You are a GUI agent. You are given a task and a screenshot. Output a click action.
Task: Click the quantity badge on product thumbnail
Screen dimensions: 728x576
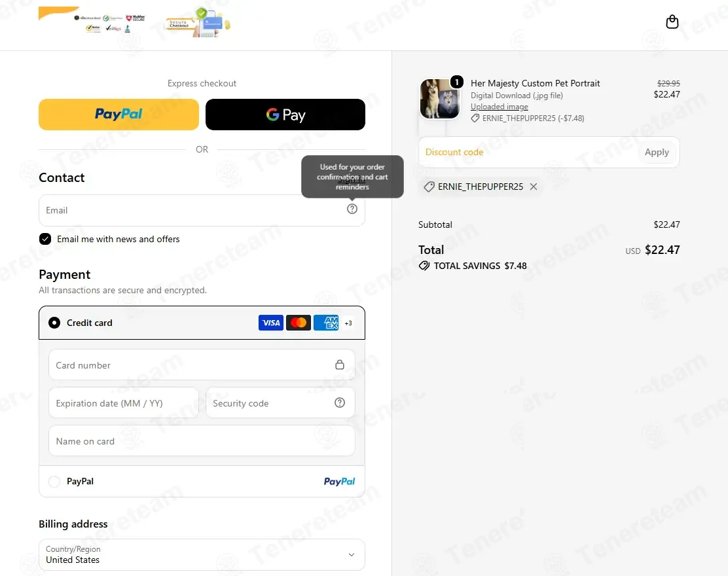[457, 82]
